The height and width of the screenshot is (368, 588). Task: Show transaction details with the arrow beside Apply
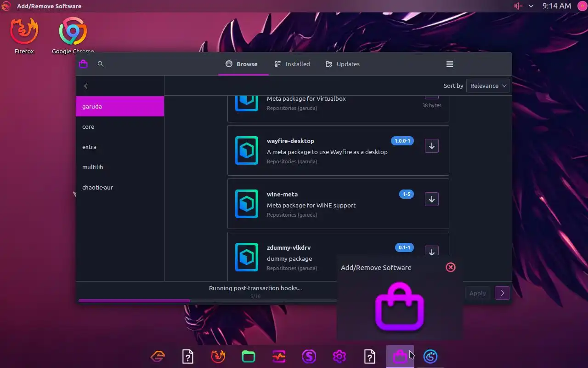[503, 293]
